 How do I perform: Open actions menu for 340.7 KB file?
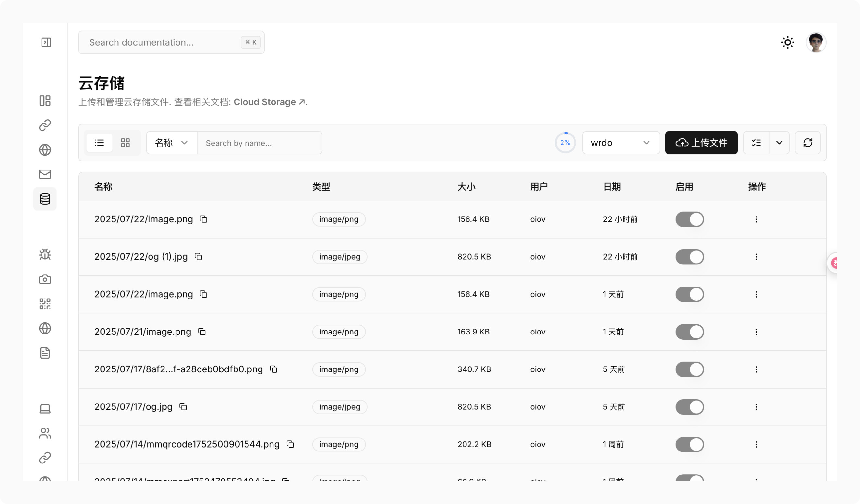point(756,369)
